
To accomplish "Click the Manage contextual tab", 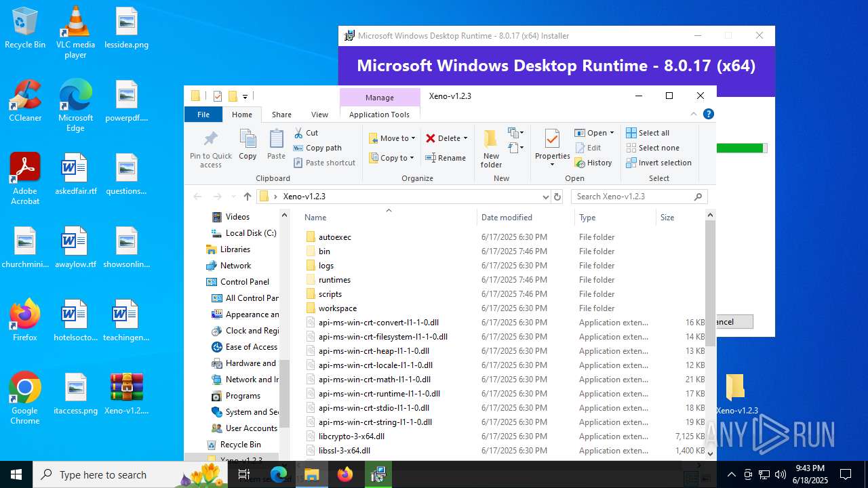I will [380, 97].
